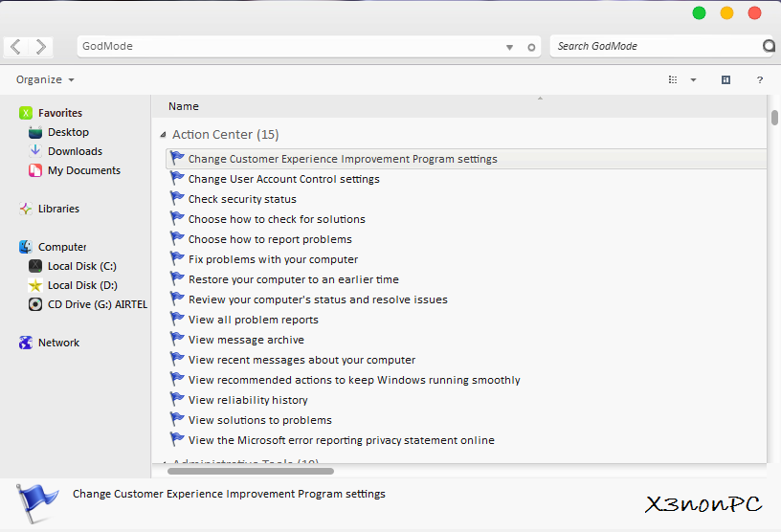781x532 pixels.
Task: Open Desktop in the sidebar
Action: tap(68, 132)
